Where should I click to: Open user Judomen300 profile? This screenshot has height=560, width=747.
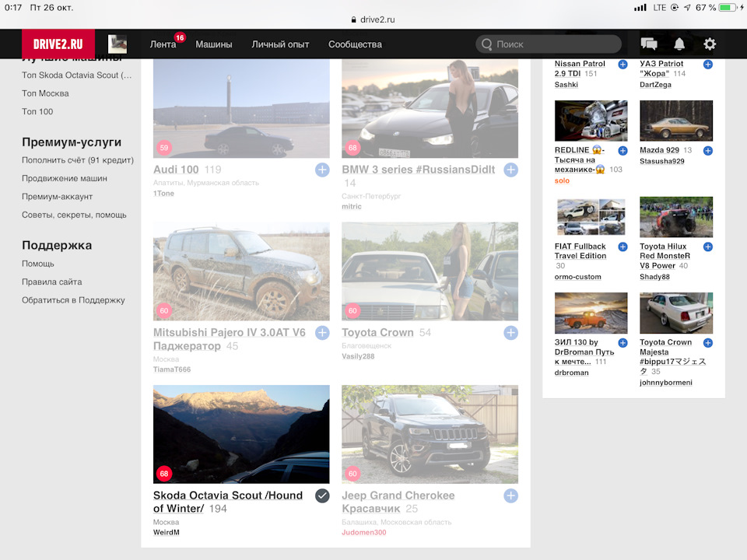coord(364,532)
